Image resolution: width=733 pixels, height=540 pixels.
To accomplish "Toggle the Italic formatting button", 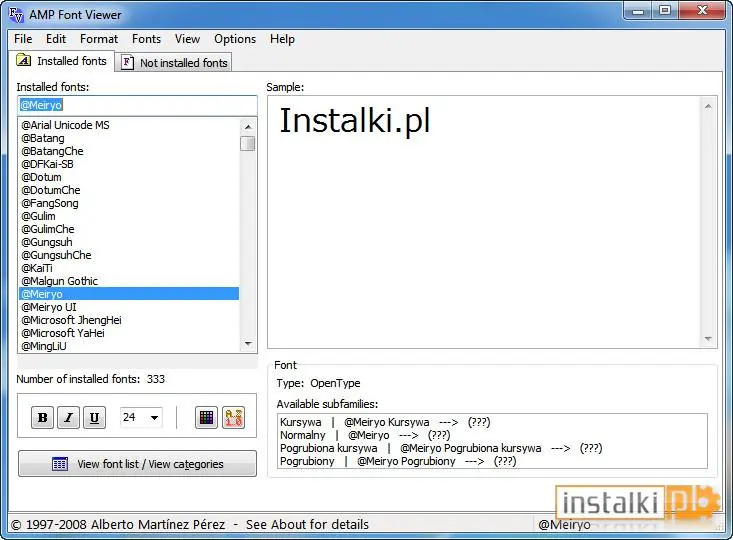I will click(68, 417).
